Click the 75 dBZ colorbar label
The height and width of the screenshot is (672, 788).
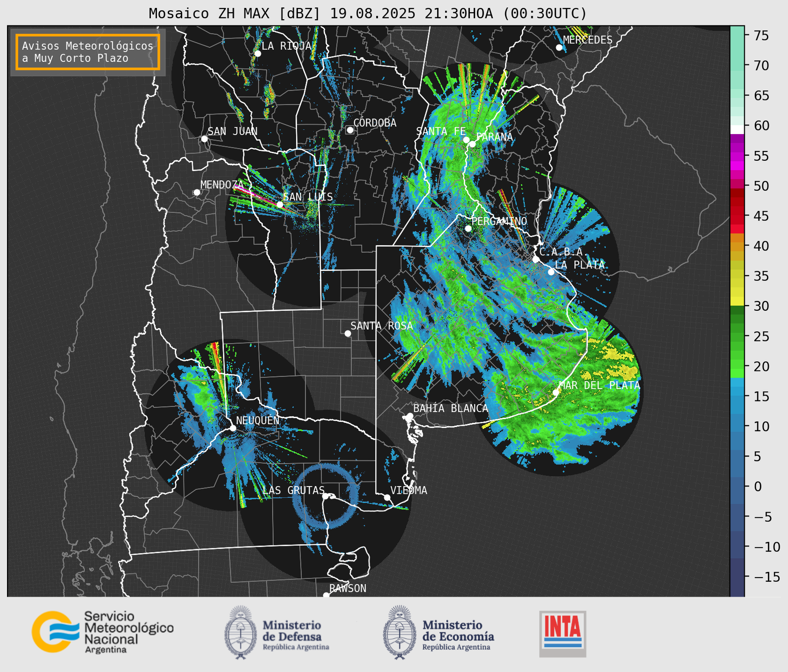(x=761, y=36)
